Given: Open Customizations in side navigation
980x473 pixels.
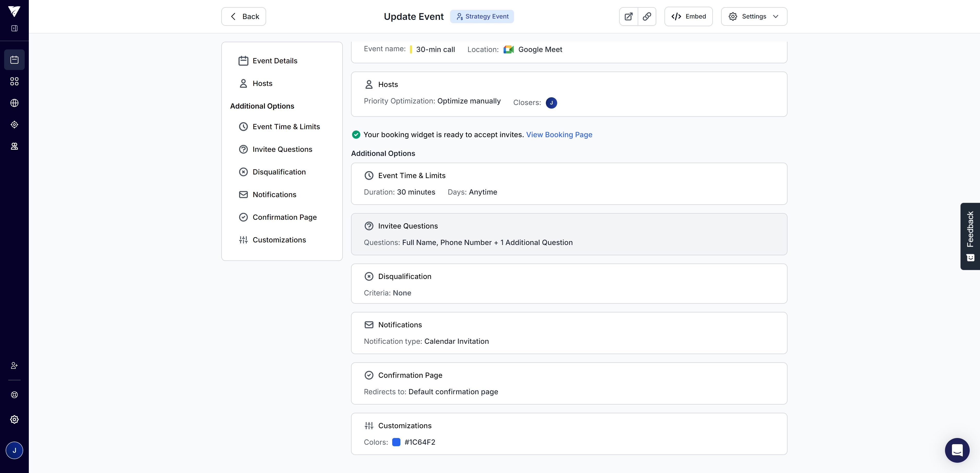Looking at the screenshot, I should click(x=279, y=240).
